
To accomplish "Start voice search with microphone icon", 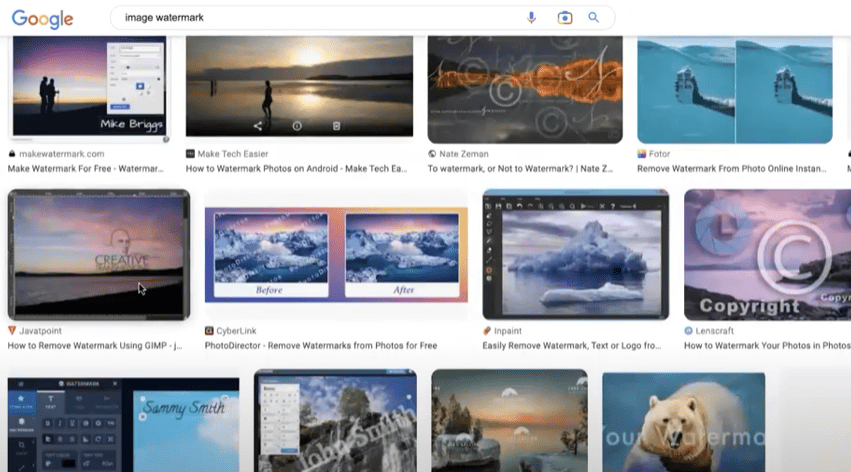I will 531,17.
